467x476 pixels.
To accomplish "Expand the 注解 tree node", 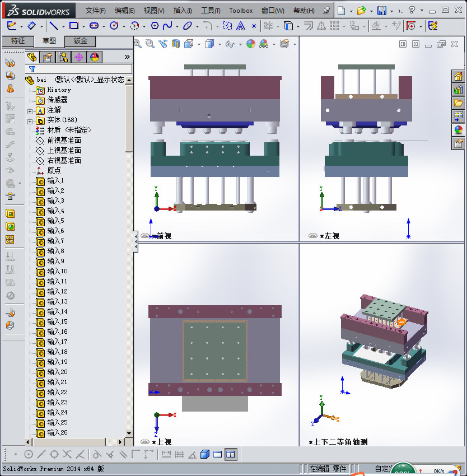I will click(x=30, y=111).
